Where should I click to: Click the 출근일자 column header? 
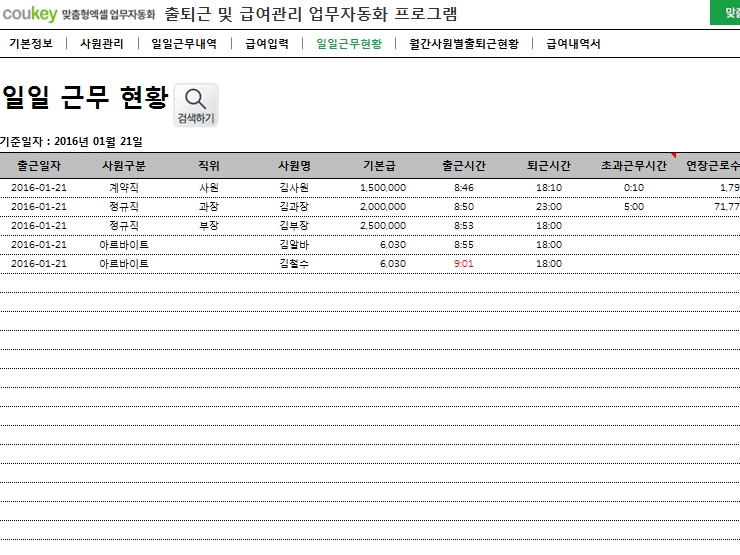coord(39,166)
